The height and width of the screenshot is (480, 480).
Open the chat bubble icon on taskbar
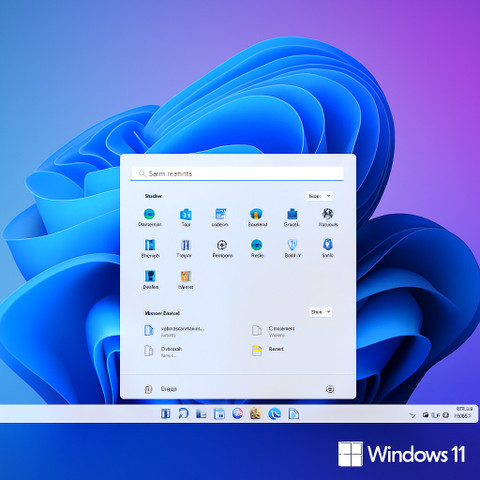tap(183, 414)
